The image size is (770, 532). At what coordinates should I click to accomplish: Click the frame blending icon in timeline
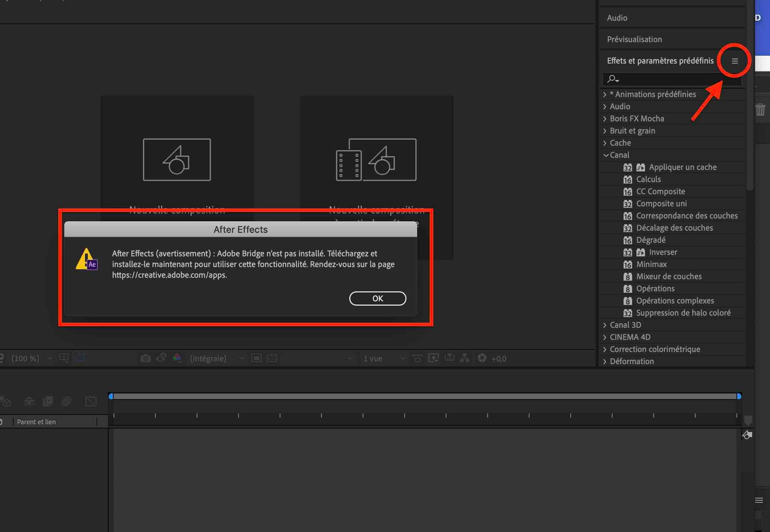click(x=47, y=401)
